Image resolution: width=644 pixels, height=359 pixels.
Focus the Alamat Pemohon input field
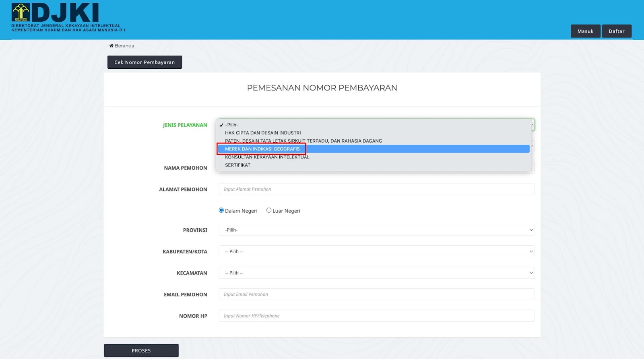click(376, 189)
